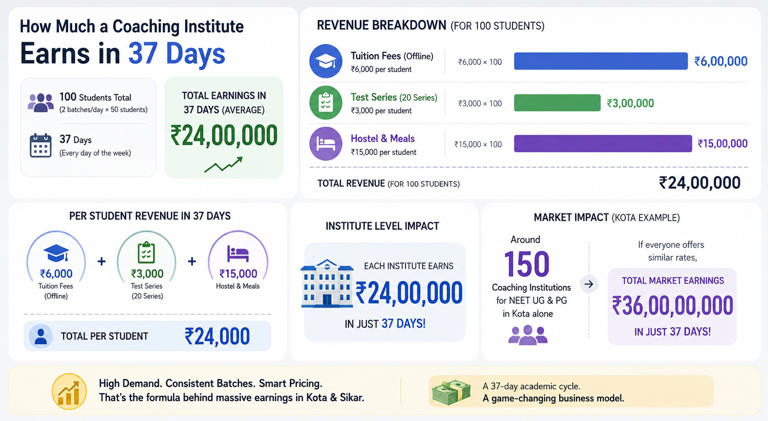The width and height of the screenshot is (768, 421).
Task: Click the Each Institute Earns card
Action: pyautogui.click(x=384, y=292)
